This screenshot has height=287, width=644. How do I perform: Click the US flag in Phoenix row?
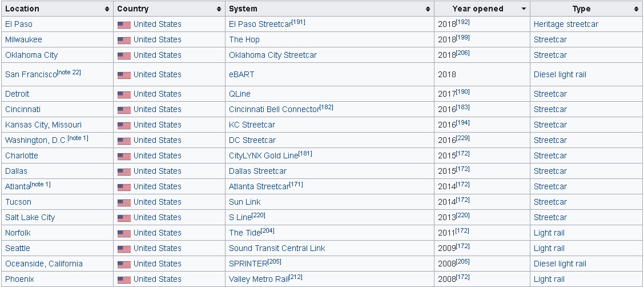(x=124, y=280)
